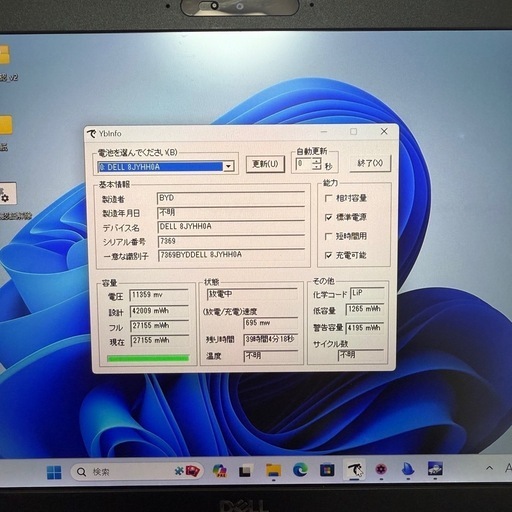Click the 現在 capacity value field

point(160,340)
